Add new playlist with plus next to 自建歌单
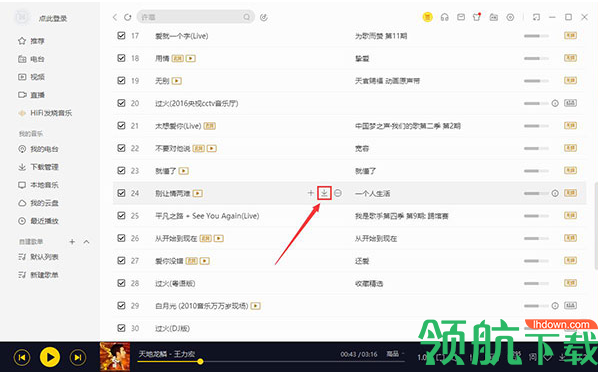598x372 pixels. [x=72, y=242]
